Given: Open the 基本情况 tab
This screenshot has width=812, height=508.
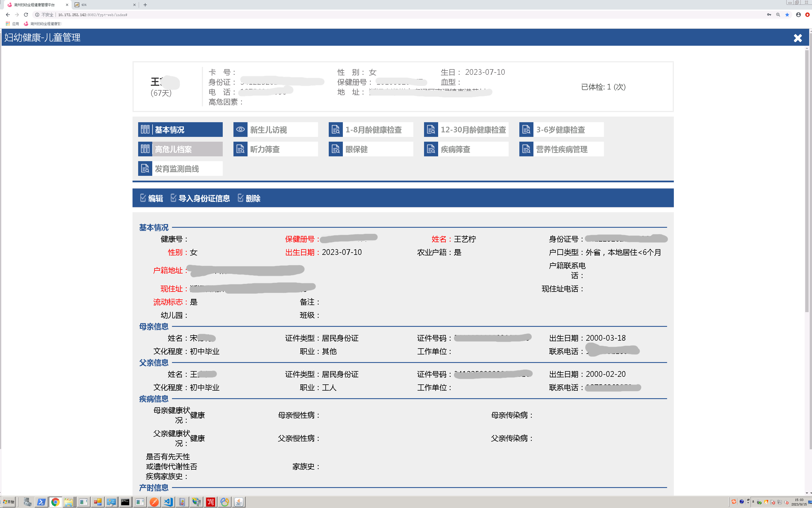Looking at the screenshot, I should 180,129.
